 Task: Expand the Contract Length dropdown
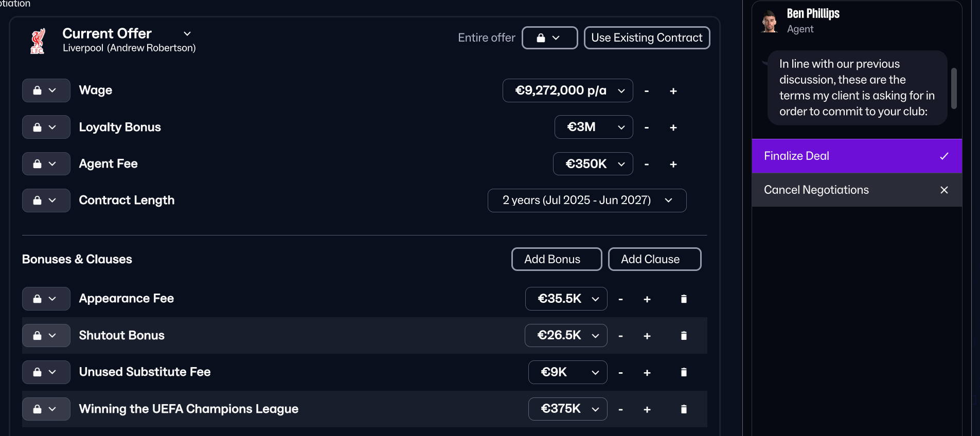586,200
